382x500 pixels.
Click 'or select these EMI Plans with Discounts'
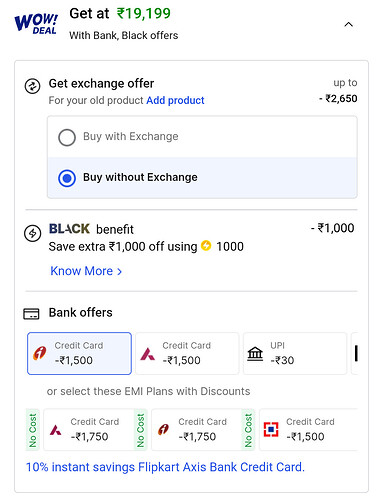pyautogui.click(x=148, y=391)
